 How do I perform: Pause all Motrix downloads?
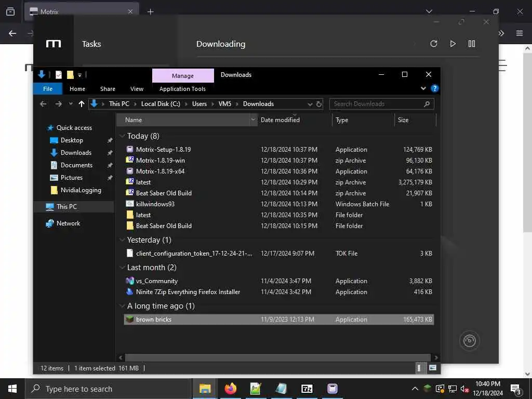click(472, 44)
